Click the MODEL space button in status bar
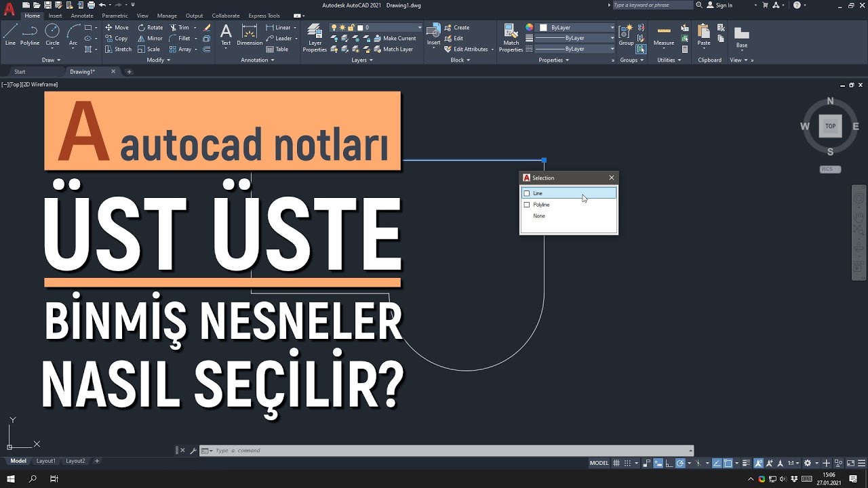The image size is (868, 488). [x=599, y=463]
